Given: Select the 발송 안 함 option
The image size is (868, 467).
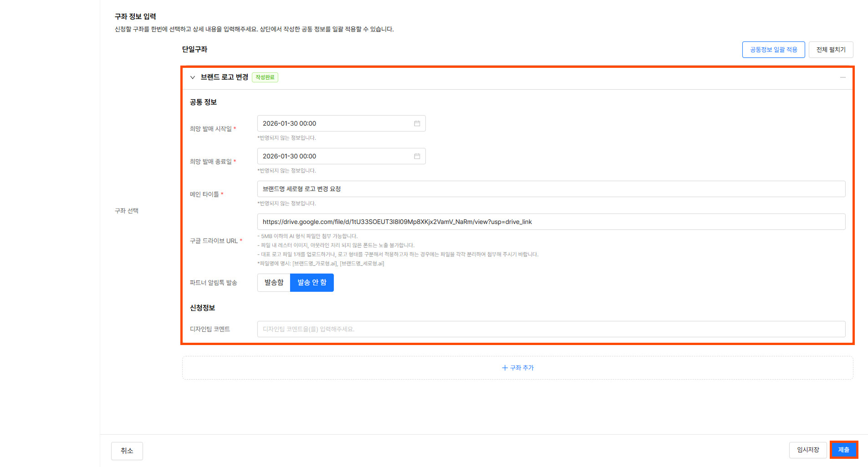Looking at the screenshot, I should coord(312,283).
